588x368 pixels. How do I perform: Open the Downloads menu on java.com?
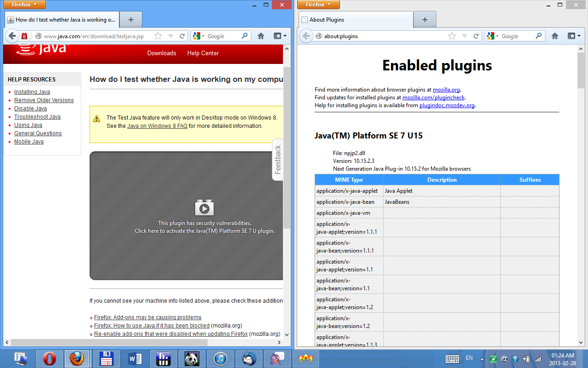click(x=162, y=53)
